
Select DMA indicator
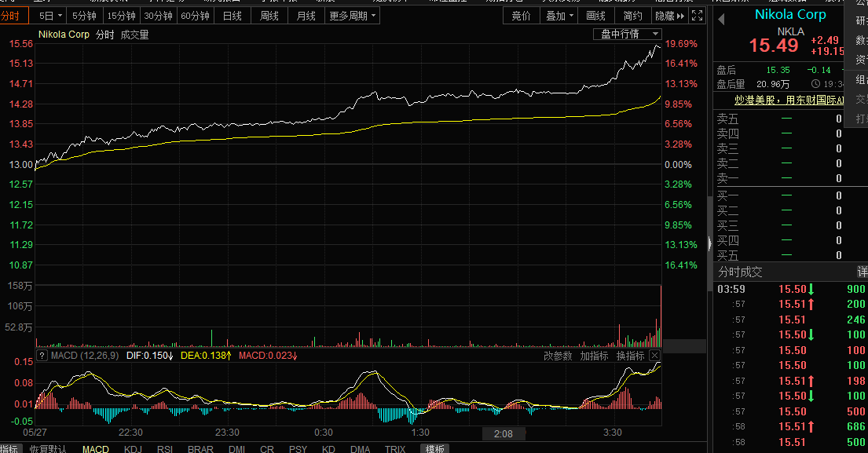point(360,448)
